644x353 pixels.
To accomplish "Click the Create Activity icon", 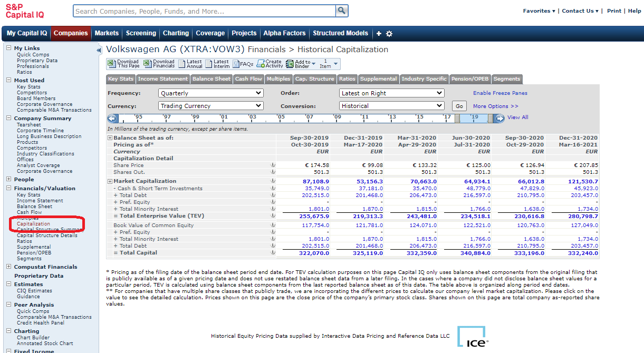I will coord(261,64).
